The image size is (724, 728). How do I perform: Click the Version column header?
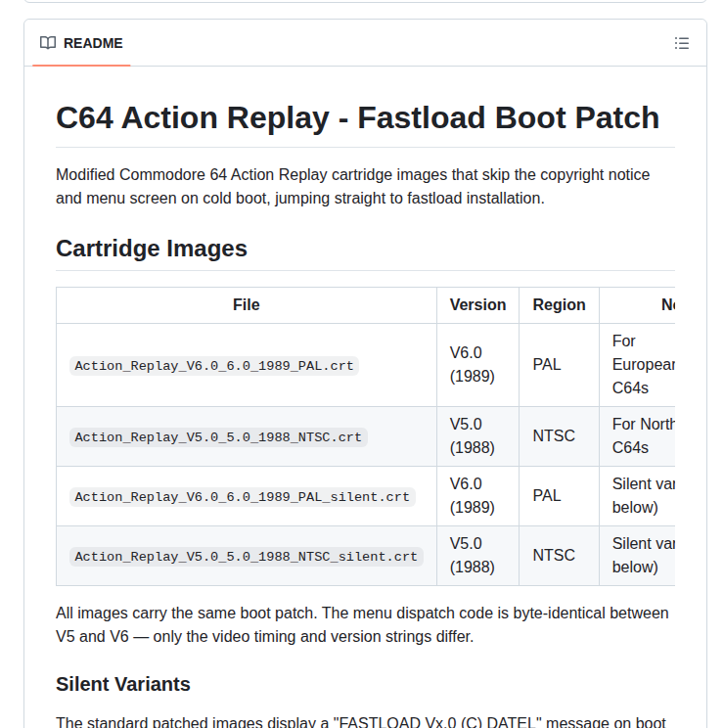[x=477, y=305]
